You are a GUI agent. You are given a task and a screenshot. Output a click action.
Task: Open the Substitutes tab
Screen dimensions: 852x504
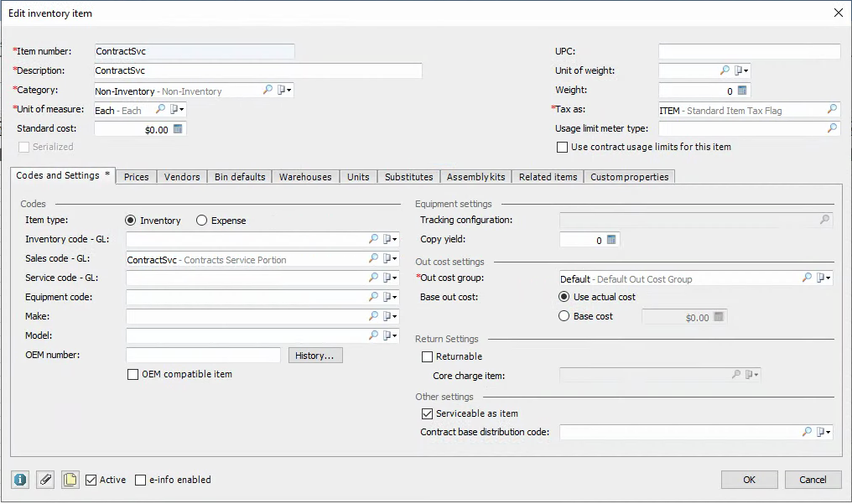(x=408, y=177)
